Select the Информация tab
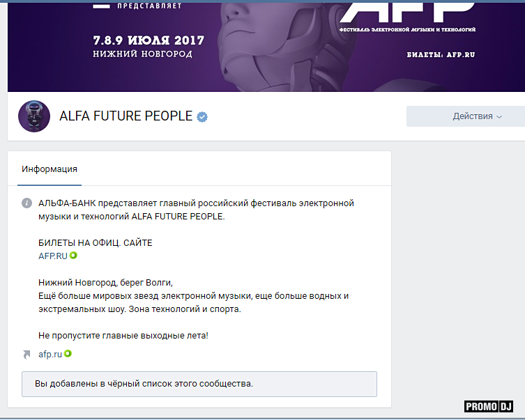This screenshot has height=420, width=525. 50,169
